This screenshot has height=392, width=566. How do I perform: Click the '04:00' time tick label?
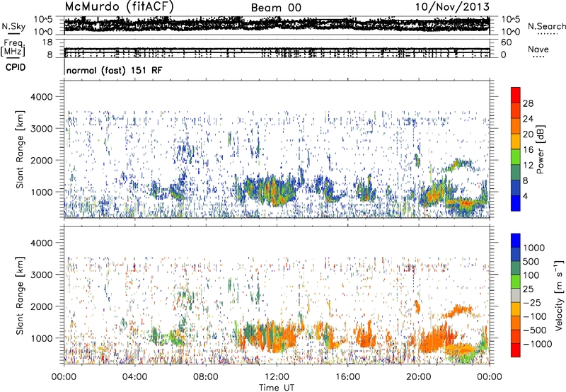coord(134,377)
